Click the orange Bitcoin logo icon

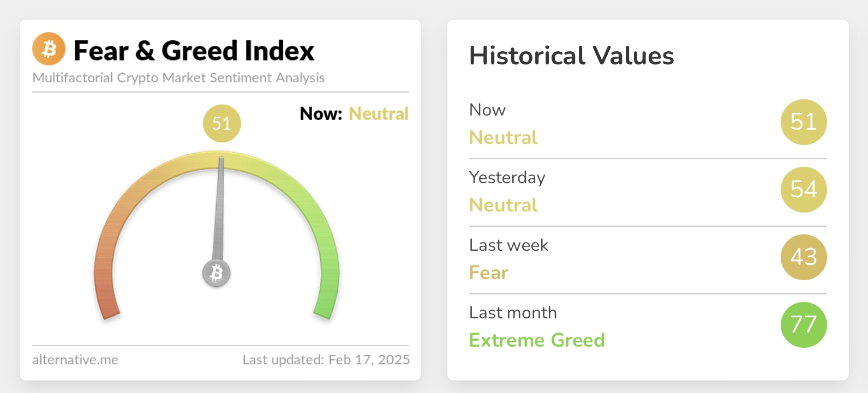[x=49, y=49]
